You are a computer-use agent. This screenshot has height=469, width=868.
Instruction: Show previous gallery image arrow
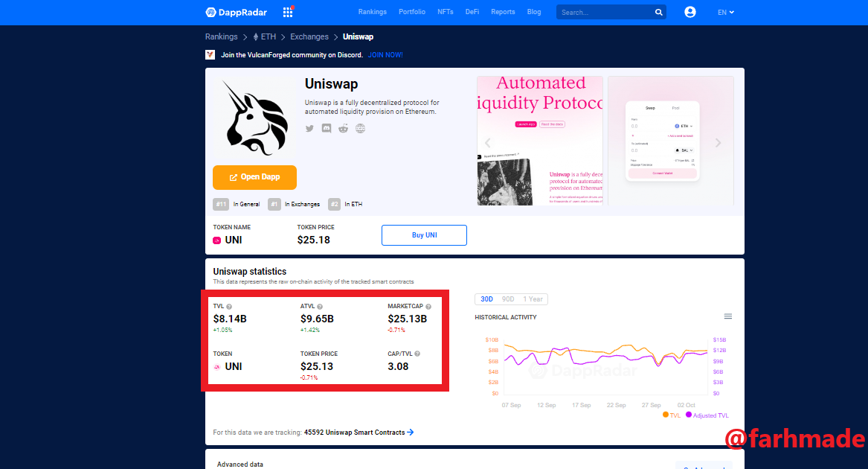[x=488, y=143]
